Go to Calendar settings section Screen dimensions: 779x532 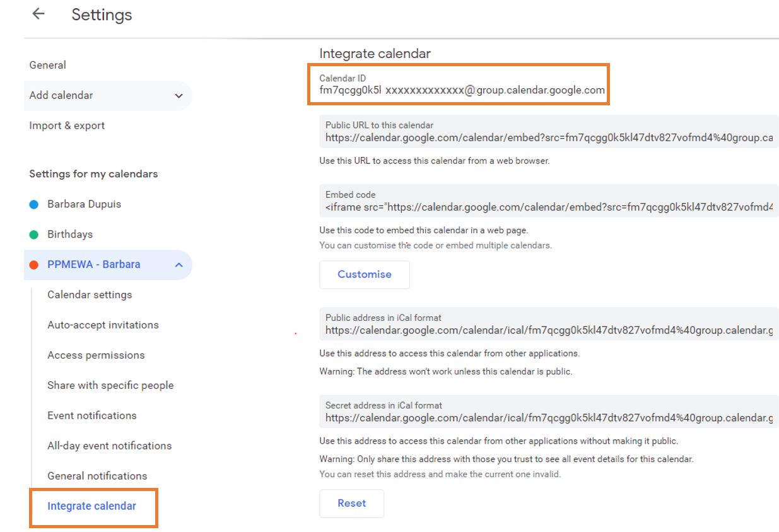pos(90,295)
